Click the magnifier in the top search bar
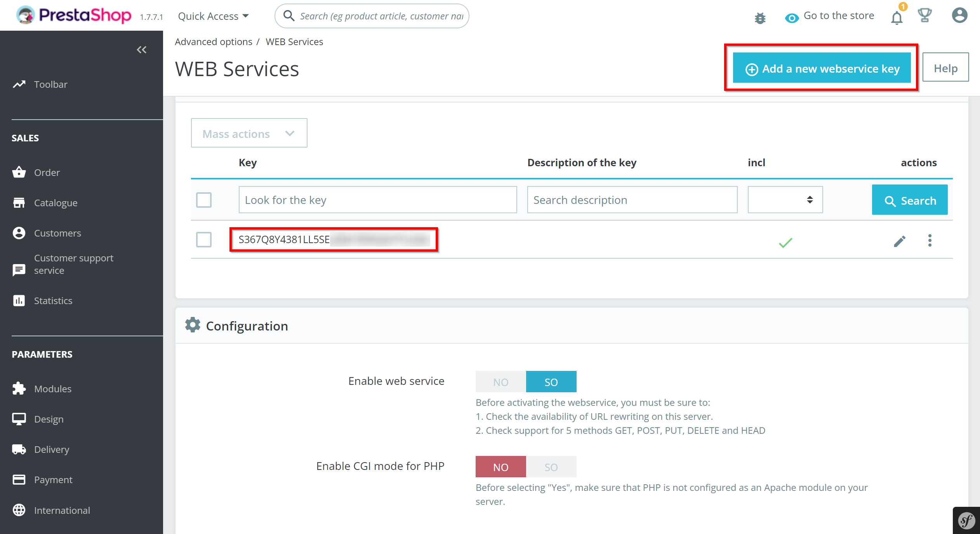This screenshot has height=534, width=980. pos(289,16)
